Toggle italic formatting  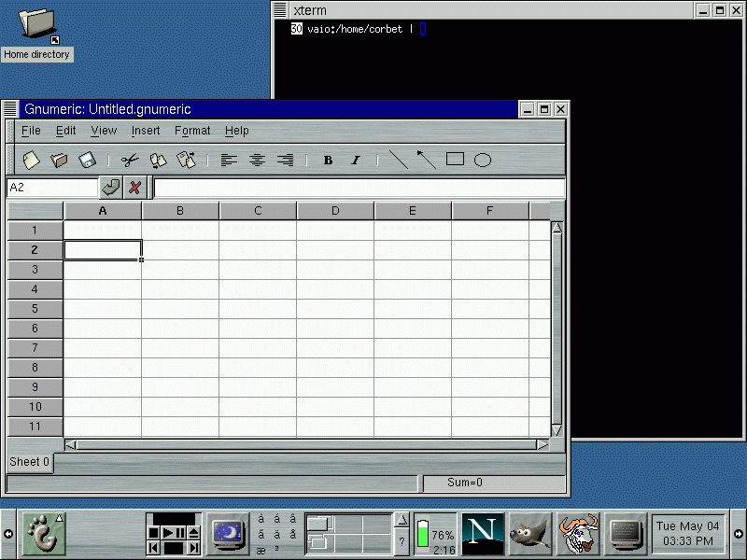coord(356,160)
